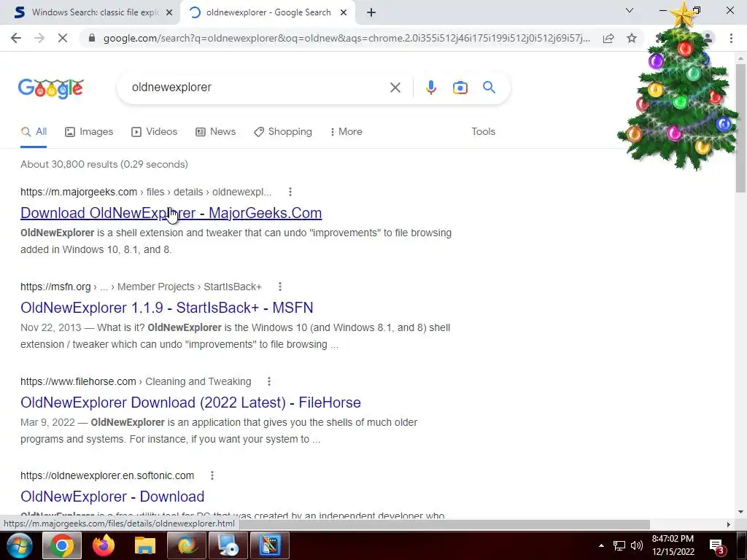Open the network computer taskbar app
Image resolution: width=747 pixels, height=560 pixels.
tap(228, 545)
